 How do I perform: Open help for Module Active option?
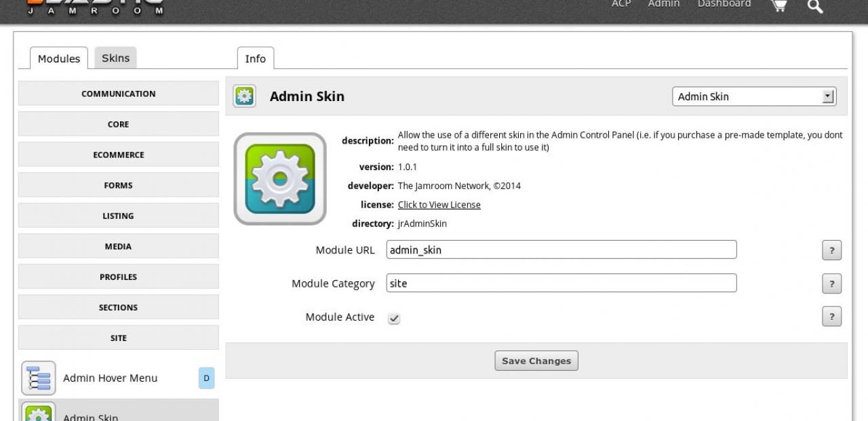(x=831, y=317)
